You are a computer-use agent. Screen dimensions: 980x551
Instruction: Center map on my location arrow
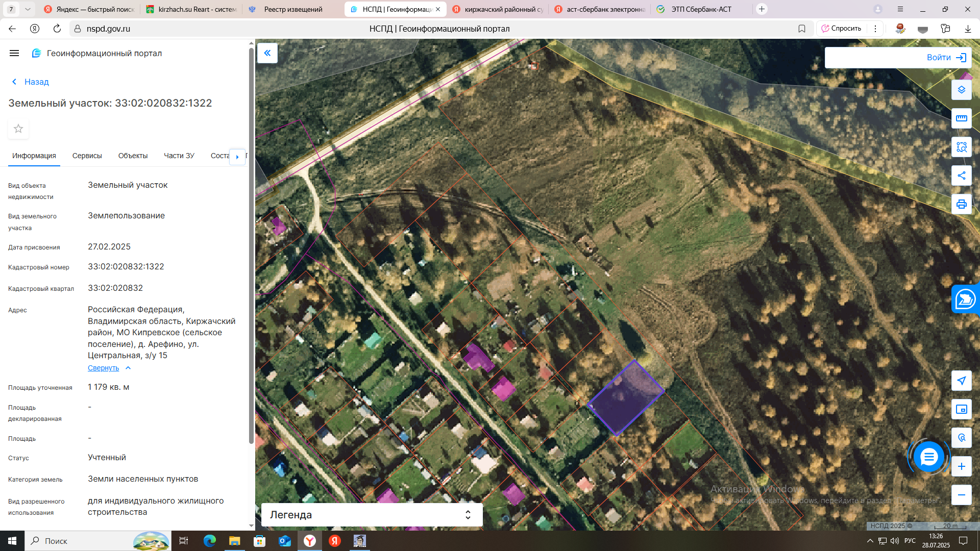click(x=961, y=381)
